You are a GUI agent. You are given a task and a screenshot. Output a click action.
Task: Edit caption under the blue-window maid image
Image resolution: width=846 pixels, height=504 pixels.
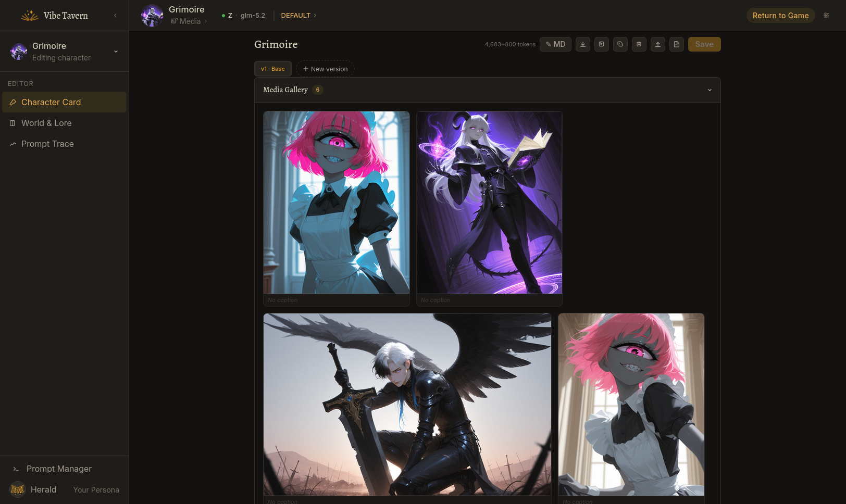click(x=337, y=300)
